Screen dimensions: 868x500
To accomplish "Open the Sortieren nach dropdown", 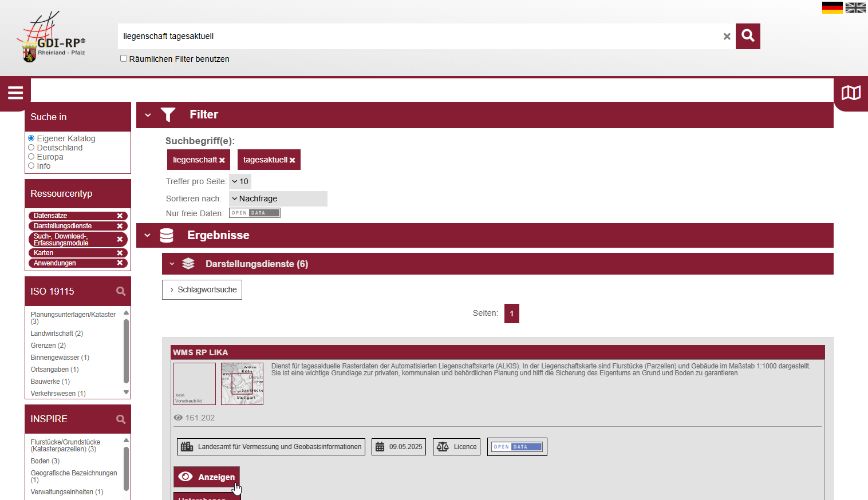I will click(x=278, y=199).
